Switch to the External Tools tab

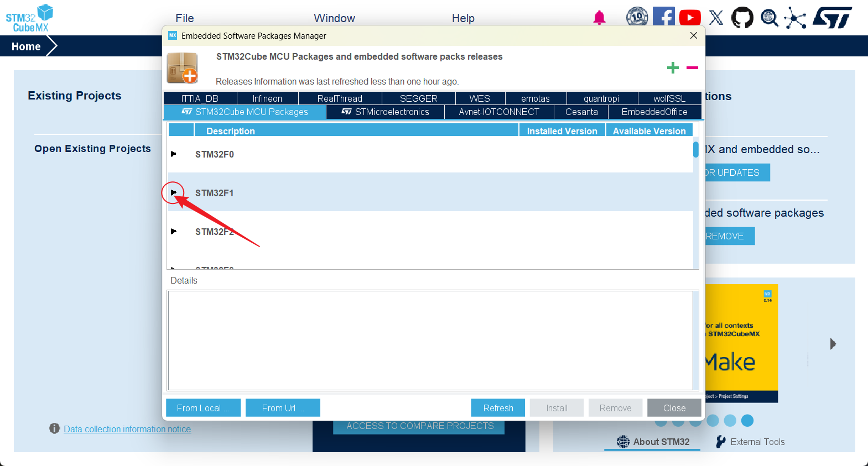click(x=750, y=442)
